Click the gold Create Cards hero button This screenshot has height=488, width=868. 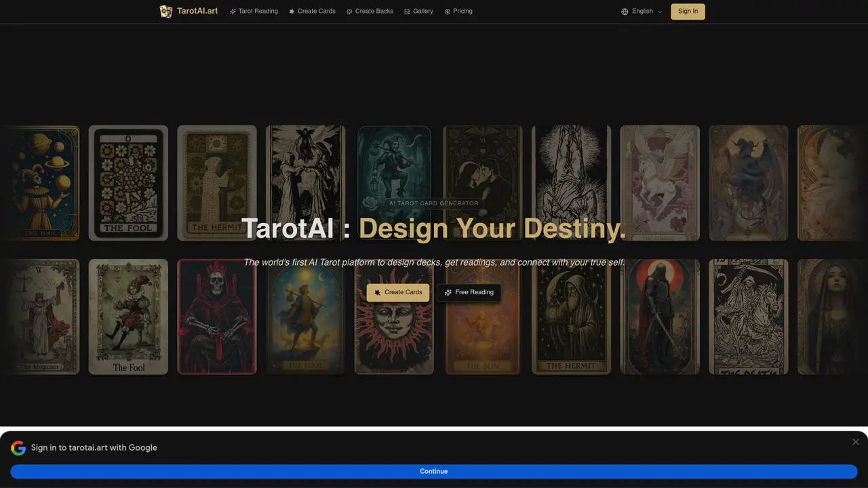[x=398, y=293]
